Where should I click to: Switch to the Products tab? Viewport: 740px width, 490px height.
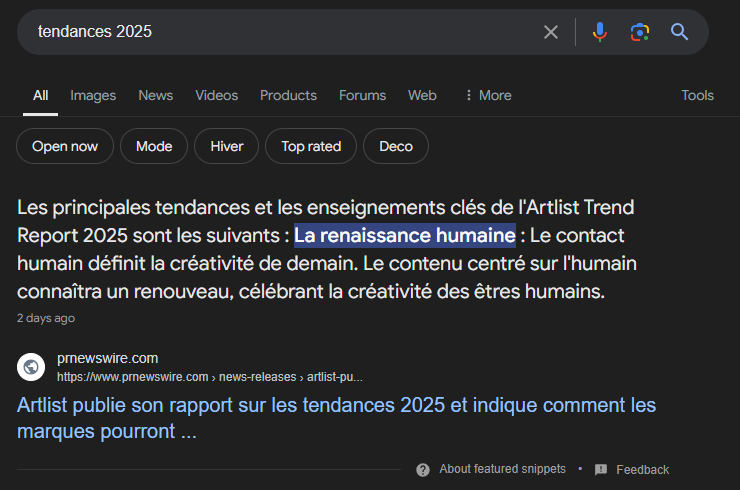pos(288,95)
